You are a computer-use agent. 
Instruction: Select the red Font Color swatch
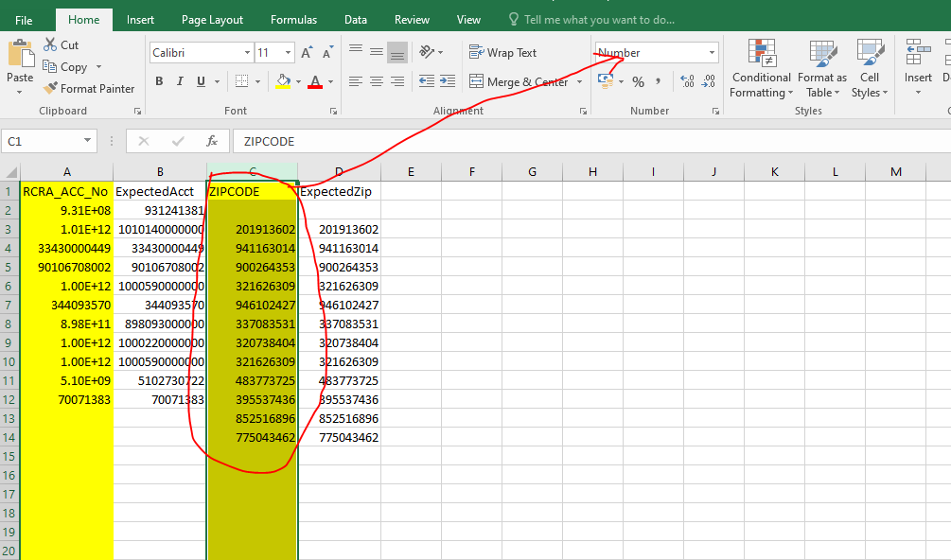(314, 80)
